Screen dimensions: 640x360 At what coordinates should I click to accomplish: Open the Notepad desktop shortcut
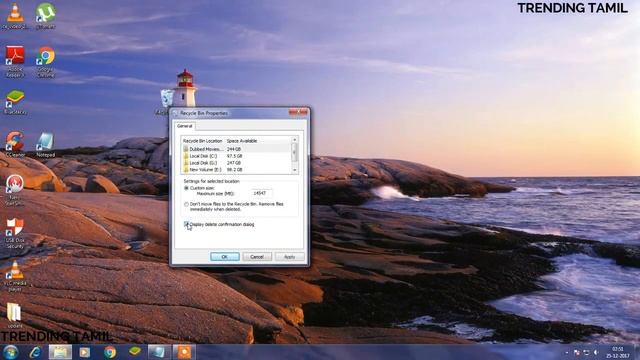tap(45, 144)
